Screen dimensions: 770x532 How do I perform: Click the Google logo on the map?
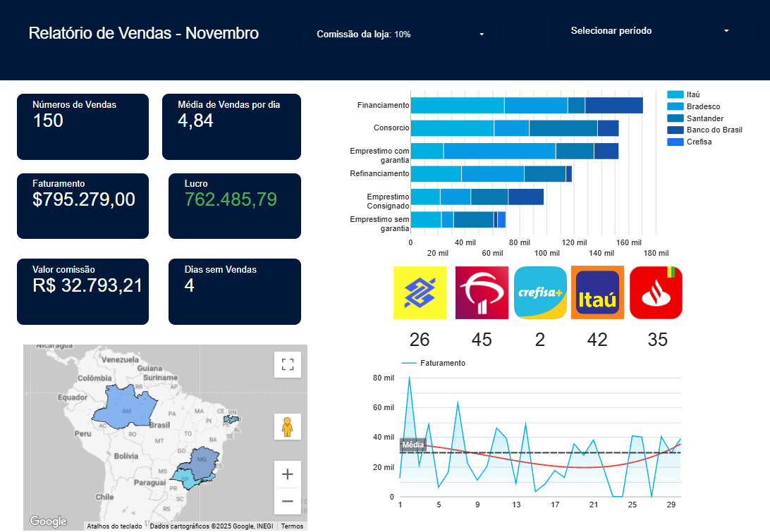48,521
